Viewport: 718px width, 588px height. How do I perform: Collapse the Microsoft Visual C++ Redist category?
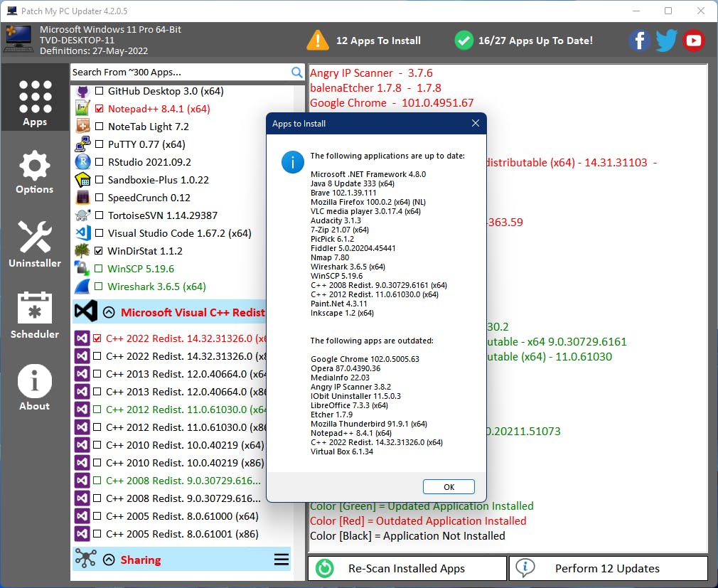[x=109, y=312]
